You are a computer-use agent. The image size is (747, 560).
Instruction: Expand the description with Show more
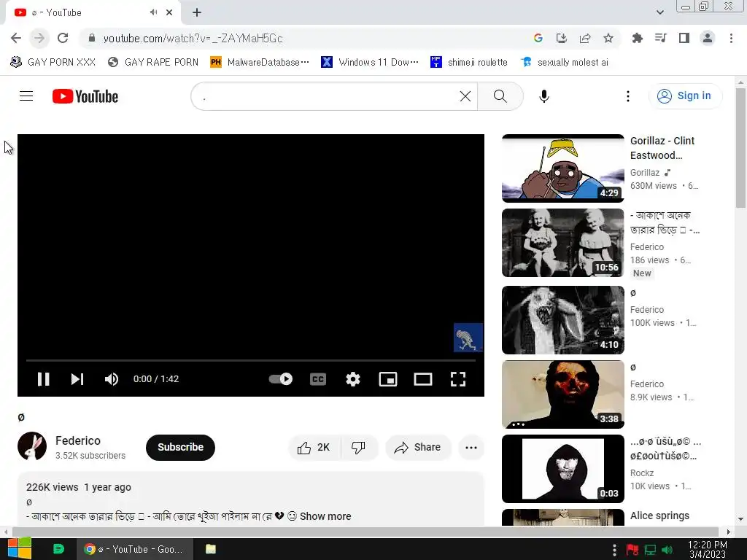pyautogui.click(x=325, y=516)
